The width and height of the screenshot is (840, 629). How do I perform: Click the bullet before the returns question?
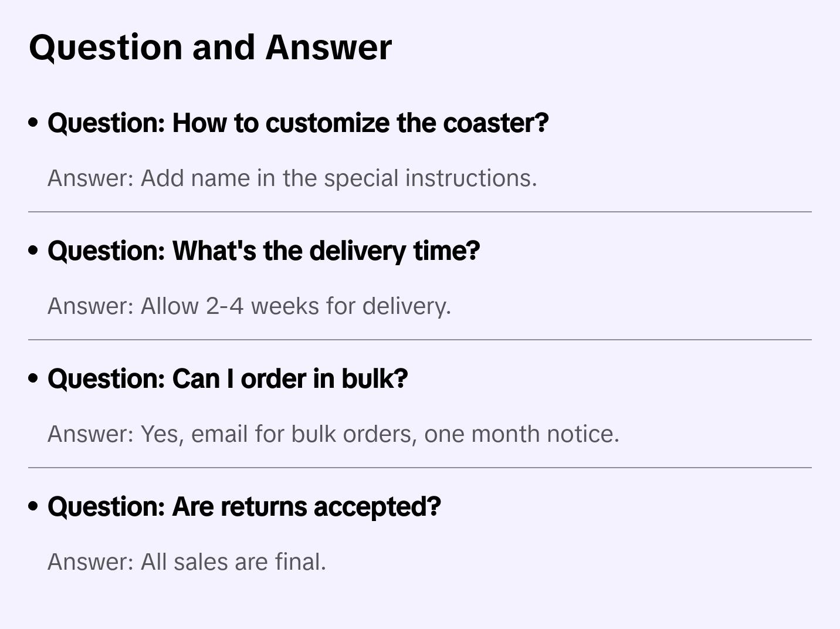[x=33, y=506]
